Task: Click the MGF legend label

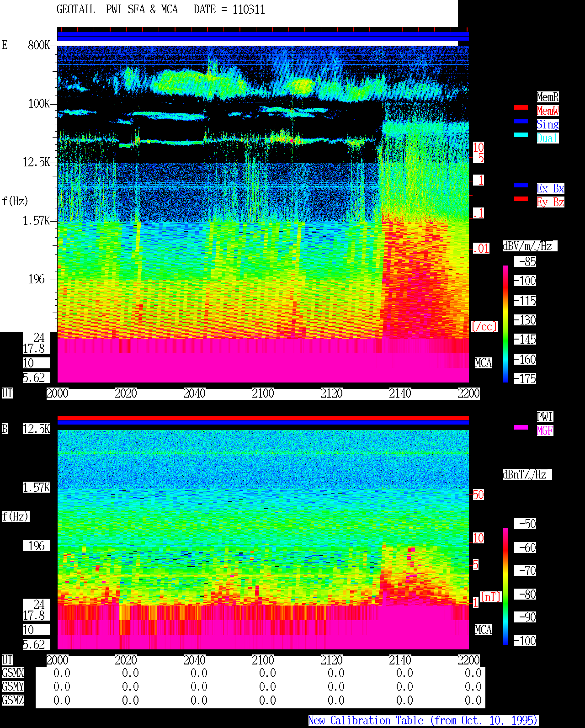Action: tap(545, 430)
